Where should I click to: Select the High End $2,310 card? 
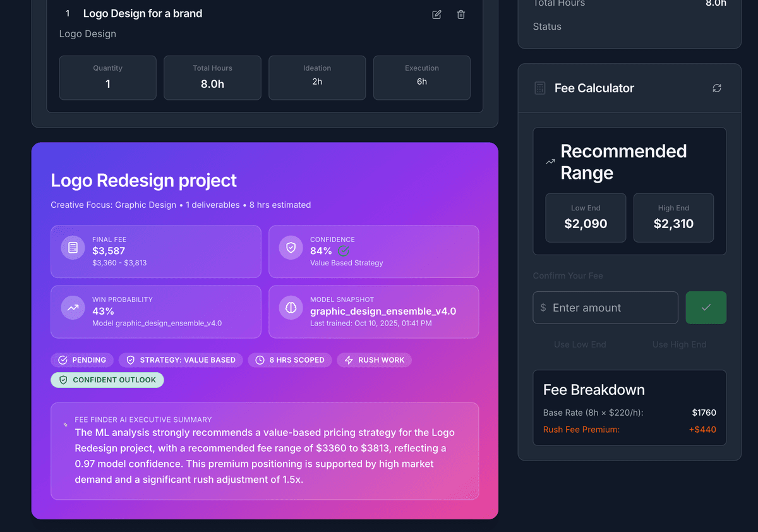pyautogui.click(x=673, y=217)
